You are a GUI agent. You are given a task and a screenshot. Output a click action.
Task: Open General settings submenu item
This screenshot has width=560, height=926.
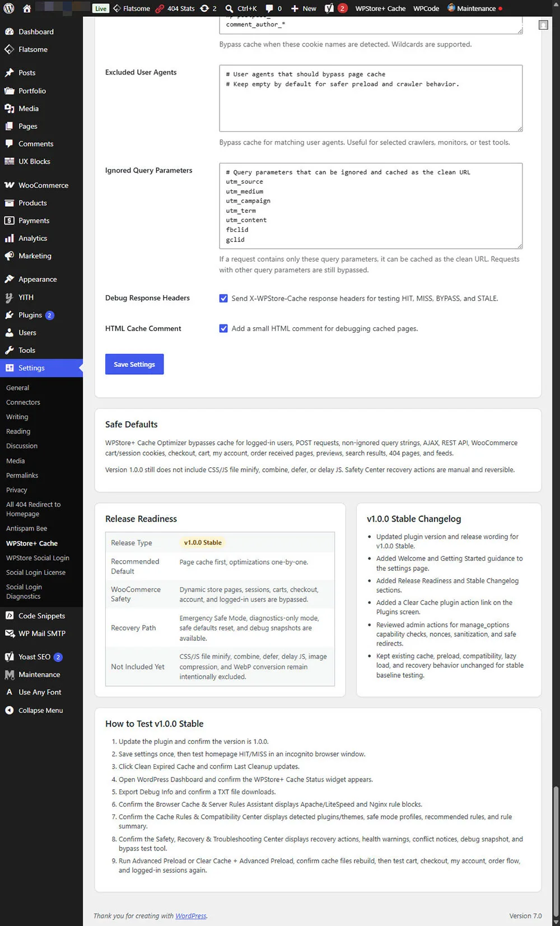click(x=17, y=388)
